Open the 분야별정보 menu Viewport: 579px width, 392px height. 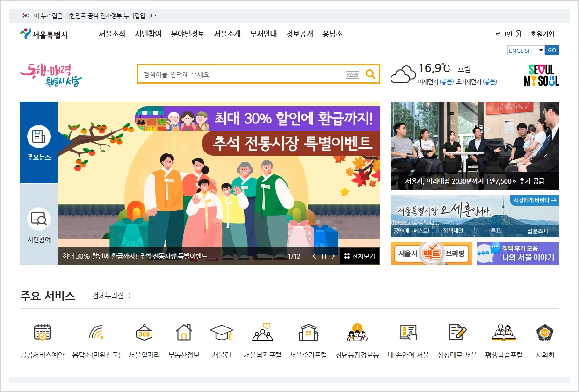pos(188,34)
